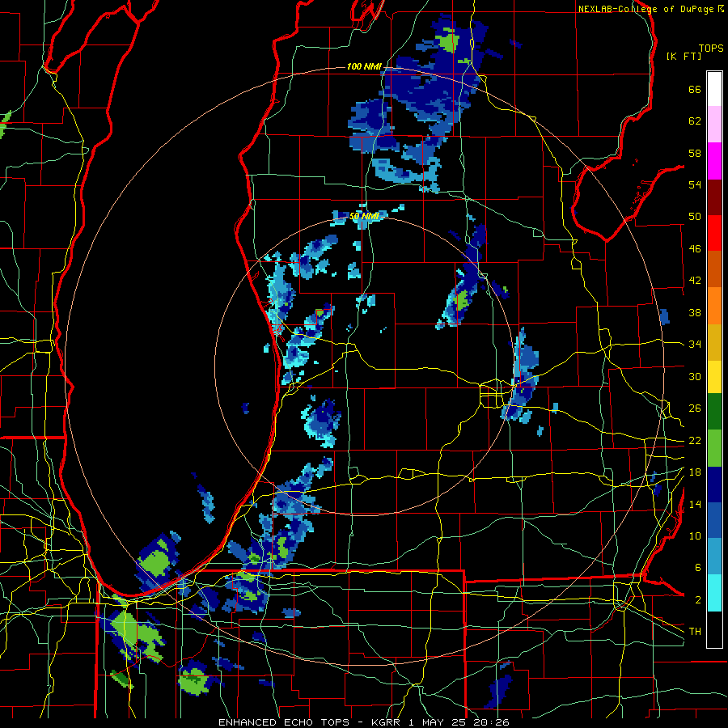Click the 58 value in the legend
728x728 pixels.
click(x=695, y=153)
